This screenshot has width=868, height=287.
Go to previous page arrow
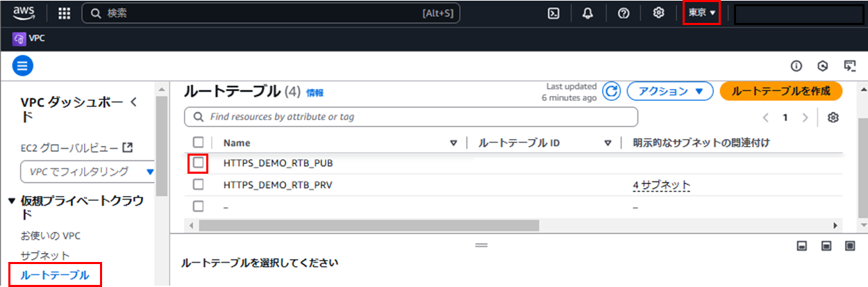pos(765,117)
